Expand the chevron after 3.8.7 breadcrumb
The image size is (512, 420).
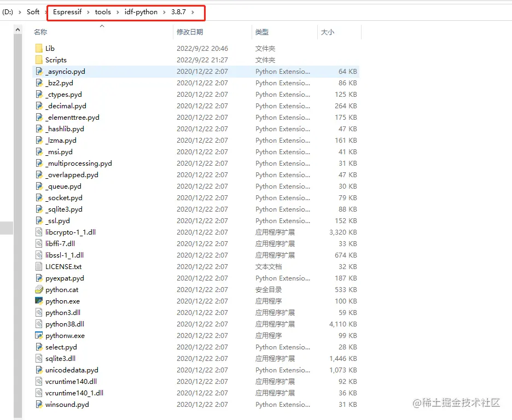click(x=193, y=12)
